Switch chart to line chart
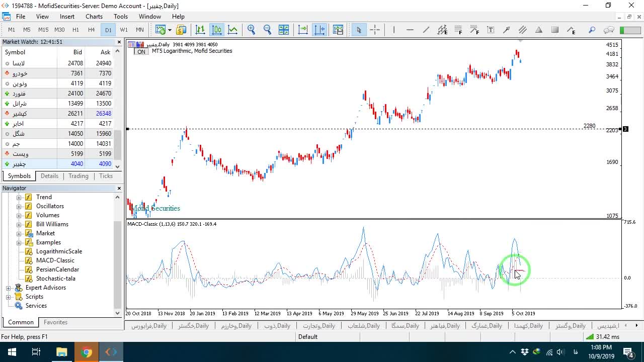This screenshot has height=362, width=644. [233, 30]
